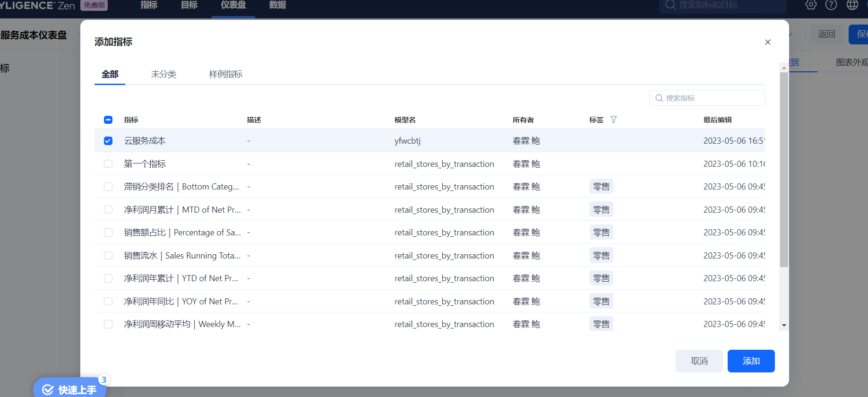Click the 销售额占比 | Percentage of Sa... name
The width and height of the screenshot is (868, 397).
tap(182, 233)
